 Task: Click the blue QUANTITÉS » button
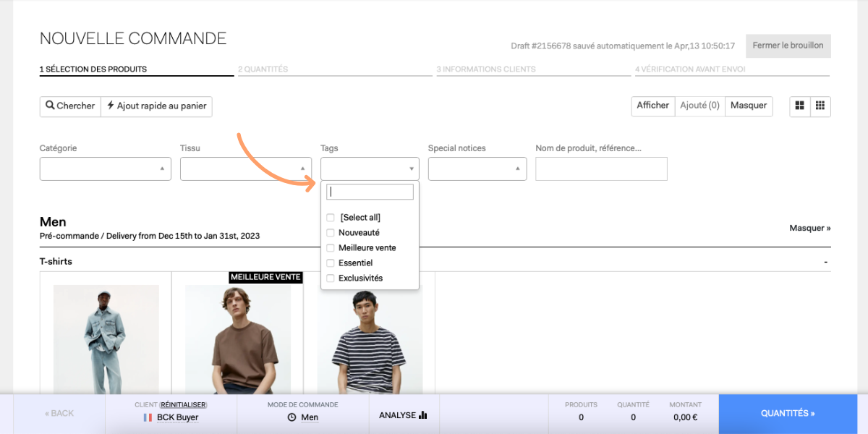[x=788, y=414]
